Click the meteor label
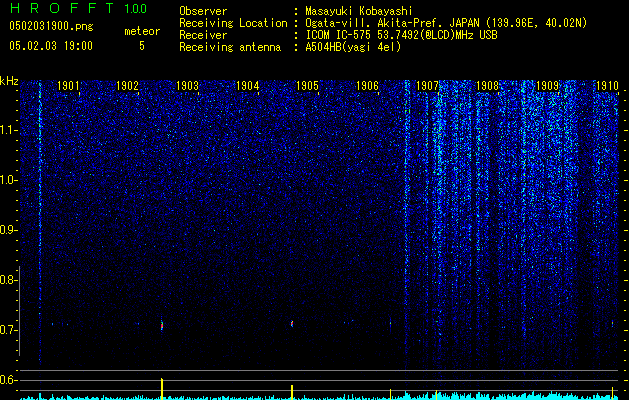This screenshot has height=400, width=629. coord(142,31)
